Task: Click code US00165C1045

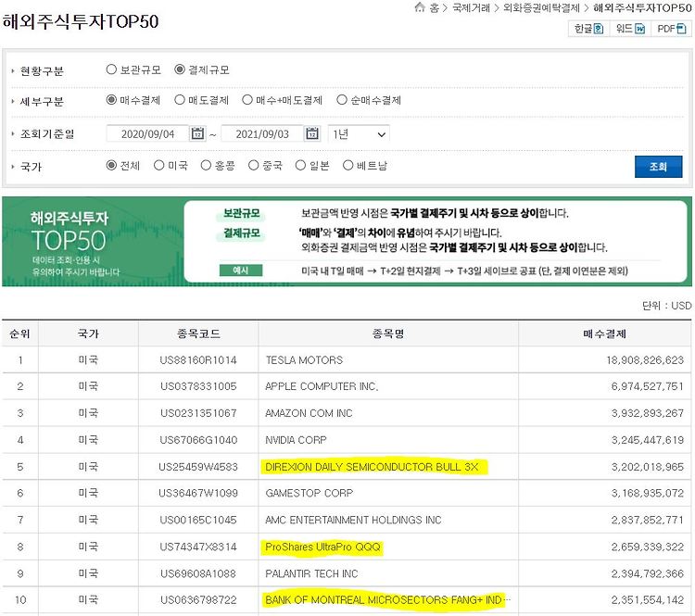Action: 198,520
